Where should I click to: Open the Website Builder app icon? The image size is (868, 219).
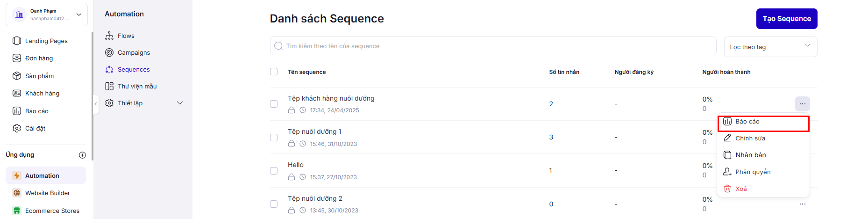17,193
